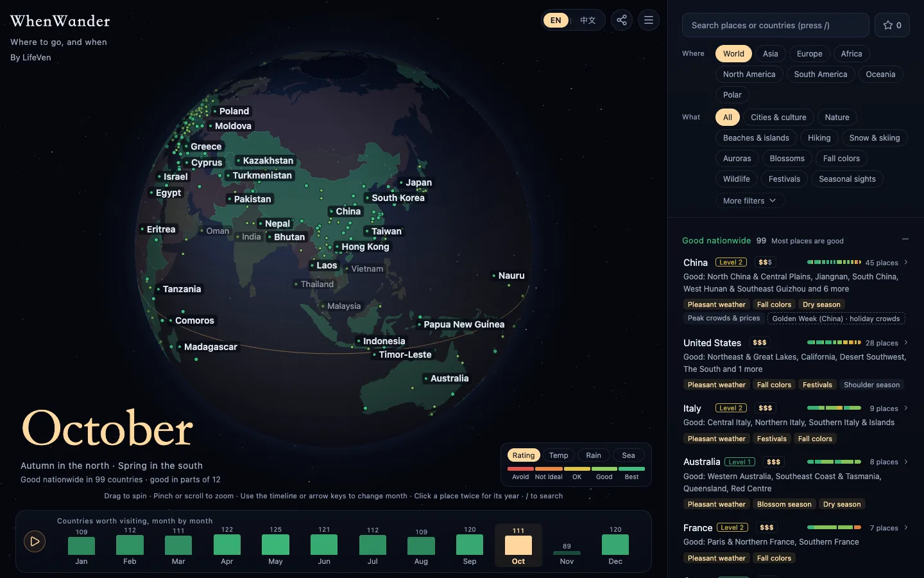Switch language to 中文

tap(588, 20)
